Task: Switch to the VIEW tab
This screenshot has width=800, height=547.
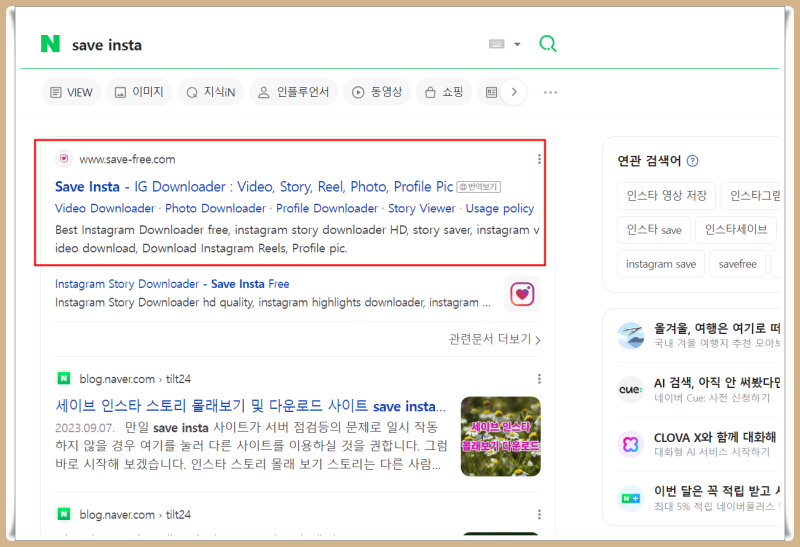Action: click(x=71, y=92)
